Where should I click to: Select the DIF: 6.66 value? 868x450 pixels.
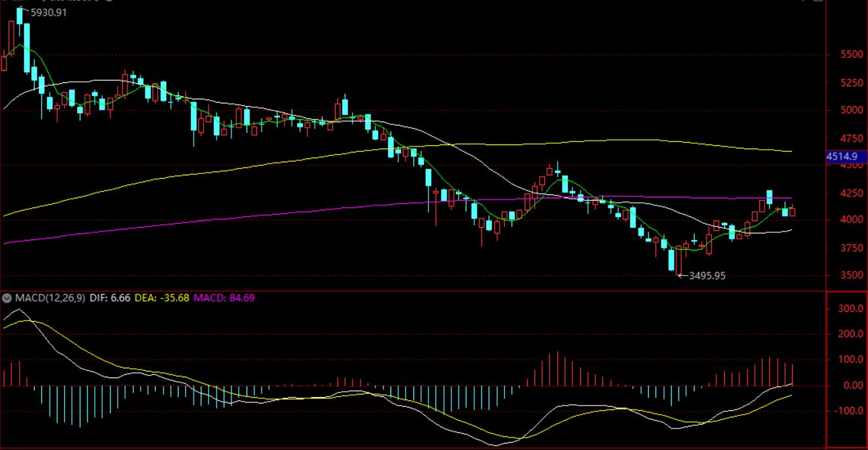(x=110, y=298)
